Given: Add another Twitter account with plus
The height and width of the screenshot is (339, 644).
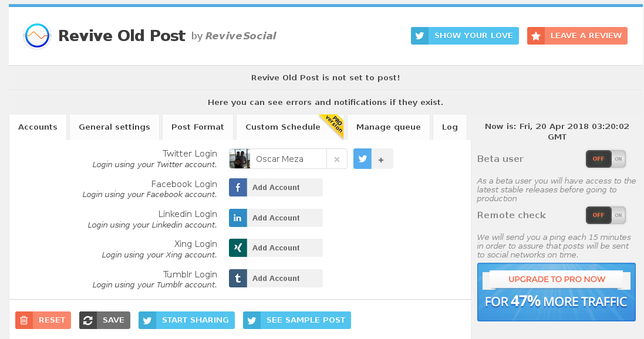Looking at the screenshot, I should tap(381, 160).
